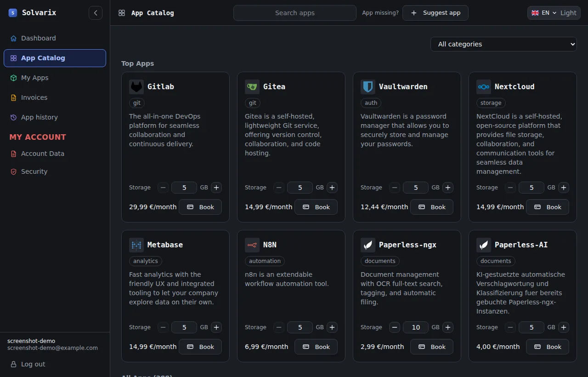Select App Catalog in the sidebar
Screen dimensions: 588x377
pyautogui.click(x=55, y=58)
